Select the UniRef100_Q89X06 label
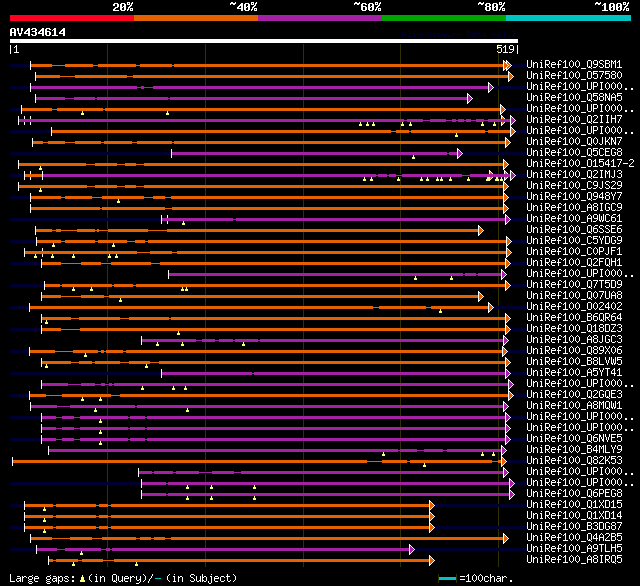 click(x=574, y=351)
